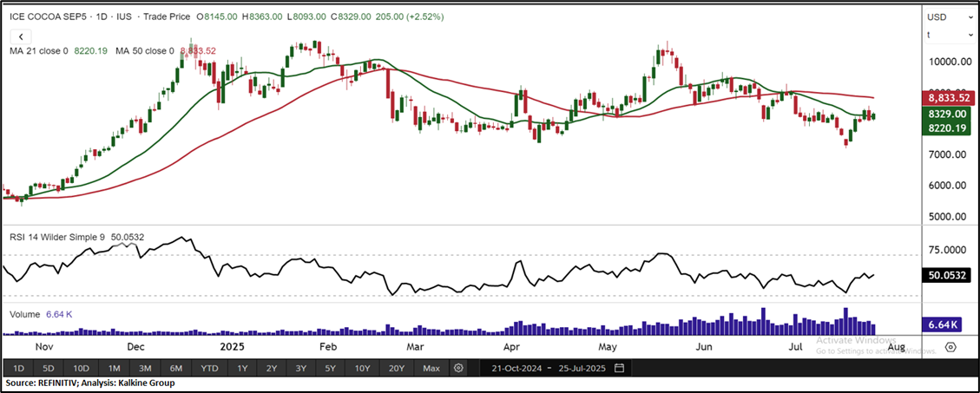Click the red 8,833.52 price tag
980x393 pixels.
pyautogui.click(x=948, y=97)
